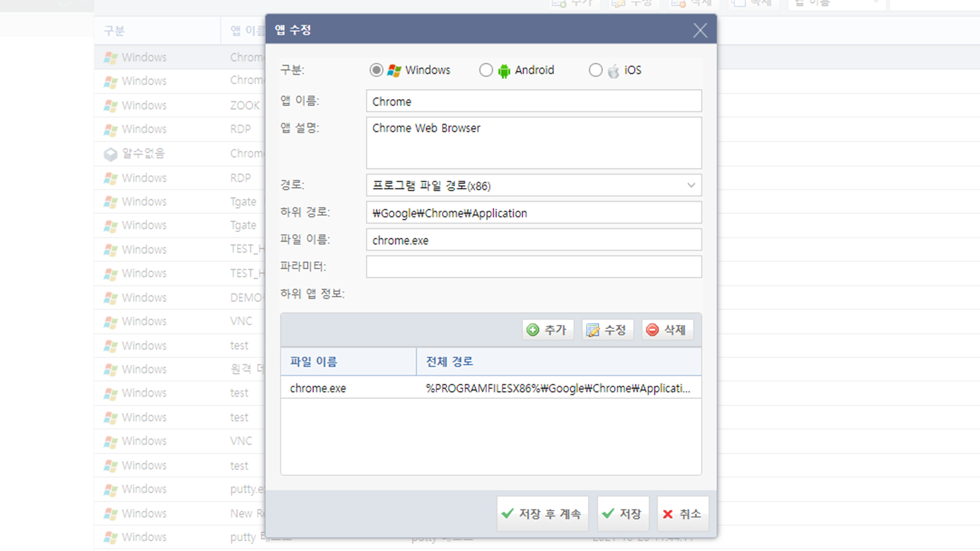Select the 알수없음 row in background list
Screen dimensions: 980x551
click(180, 154)
